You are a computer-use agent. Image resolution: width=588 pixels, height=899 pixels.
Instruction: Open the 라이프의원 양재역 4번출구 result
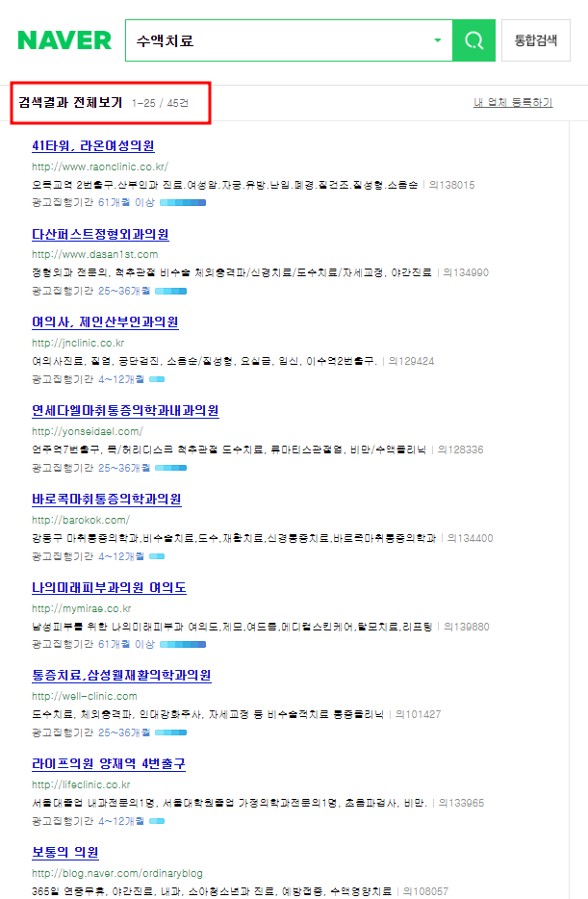point(109,764)
